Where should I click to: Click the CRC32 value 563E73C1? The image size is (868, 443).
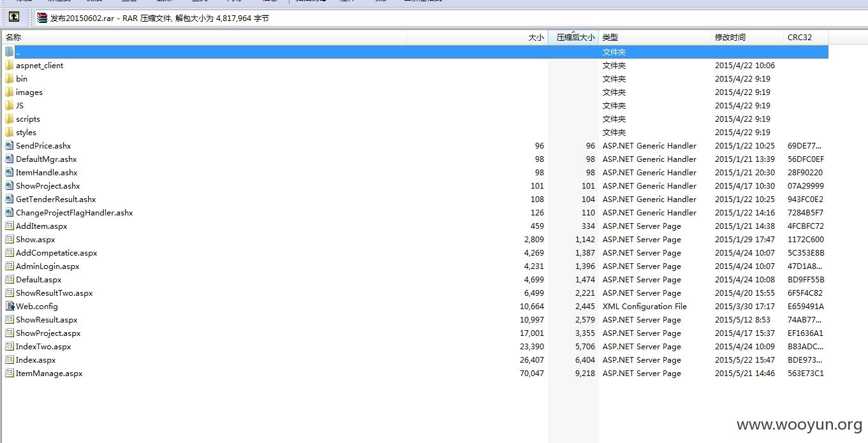click(x=805, y=373)
